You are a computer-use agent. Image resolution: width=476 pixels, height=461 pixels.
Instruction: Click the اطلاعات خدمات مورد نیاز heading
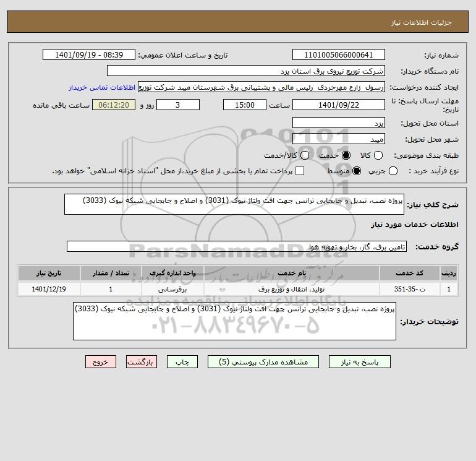tap(415, 225)
